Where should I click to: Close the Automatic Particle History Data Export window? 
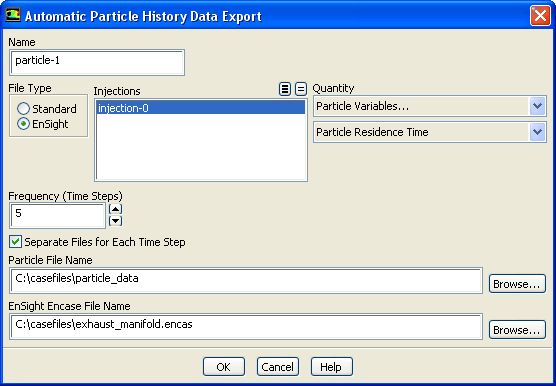540,16
